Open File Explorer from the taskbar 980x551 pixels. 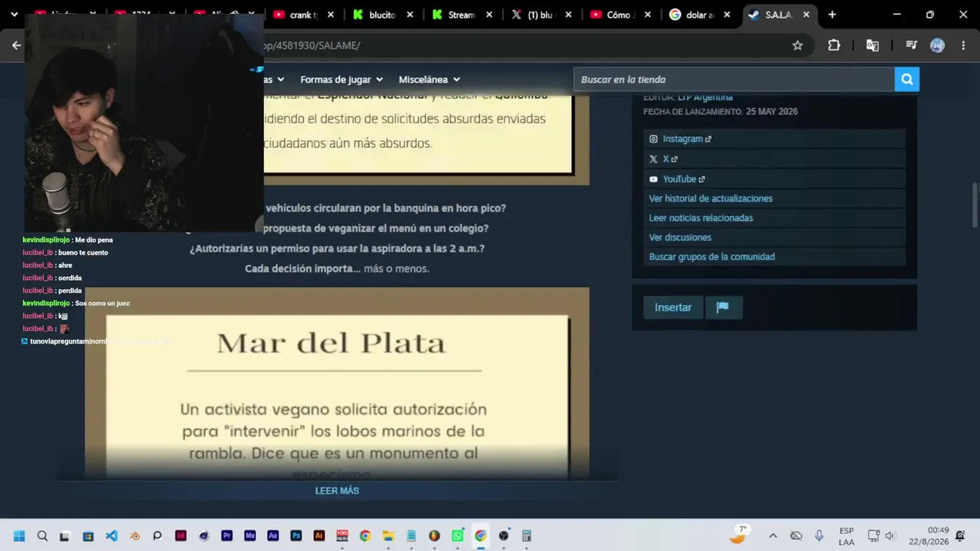pos(388,536)
